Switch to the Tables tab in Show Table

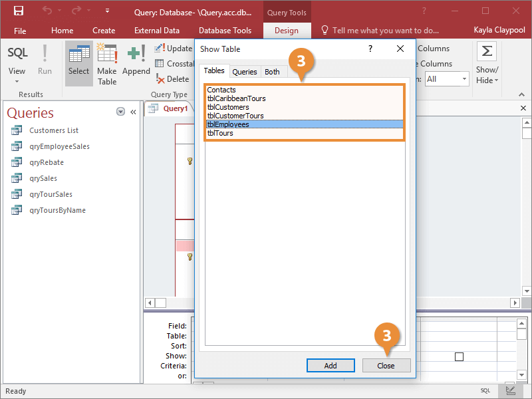click(214, 70)
